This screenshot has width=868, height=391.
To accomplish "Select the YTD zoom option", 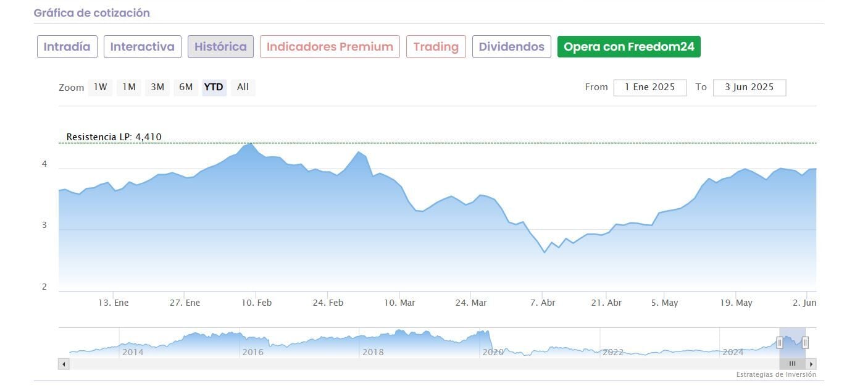I will tap(214, 87).
